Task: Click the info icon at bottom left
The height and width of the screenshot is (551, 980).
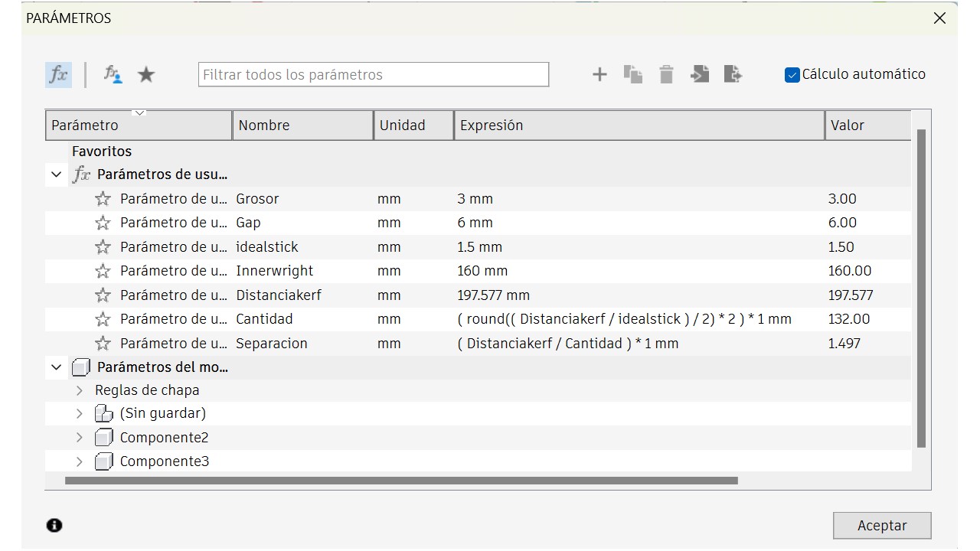Action: click(54, 525)
